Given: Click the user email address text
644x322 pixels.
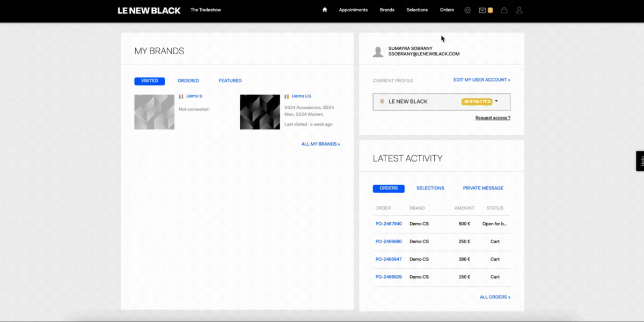Looking at the screenshot, I should (424, 54).
